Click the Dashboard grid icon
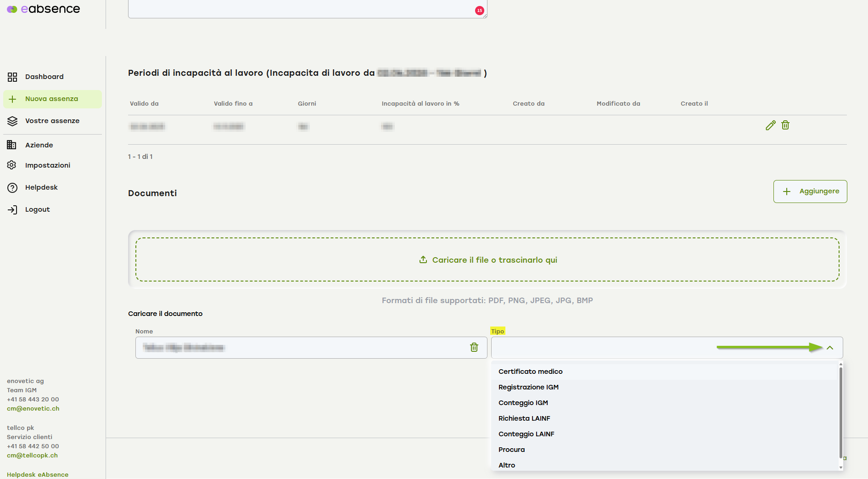The width and height of the screenshot is (868, 479). [12, 77]
